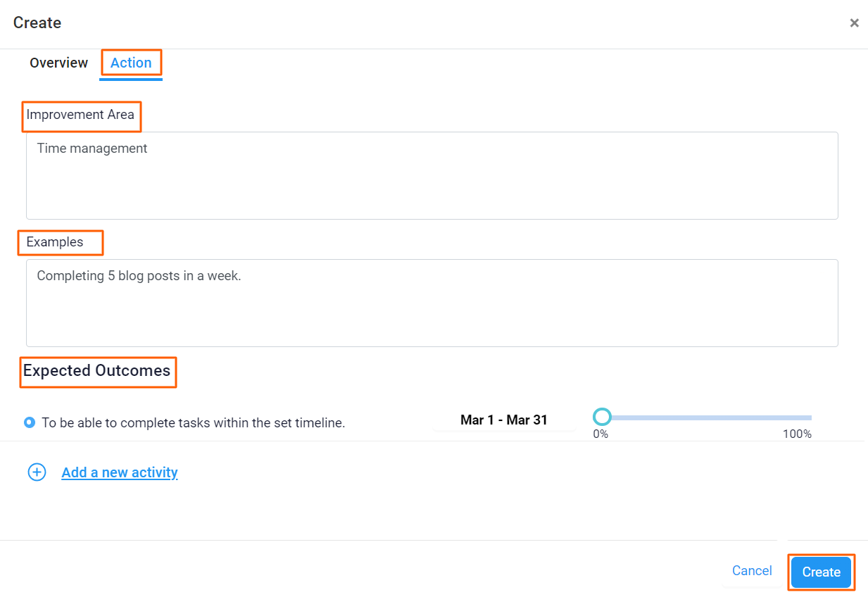
Task: Click the Examples label
Action: pyautogui.click(x=60, y=242)
